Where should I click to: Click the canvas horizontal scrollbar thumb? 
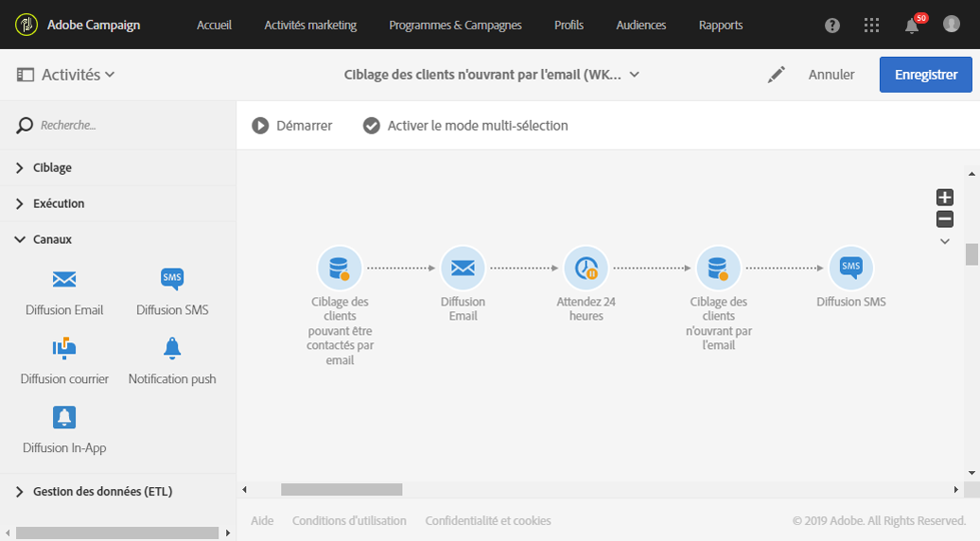[x=341, y=490]
